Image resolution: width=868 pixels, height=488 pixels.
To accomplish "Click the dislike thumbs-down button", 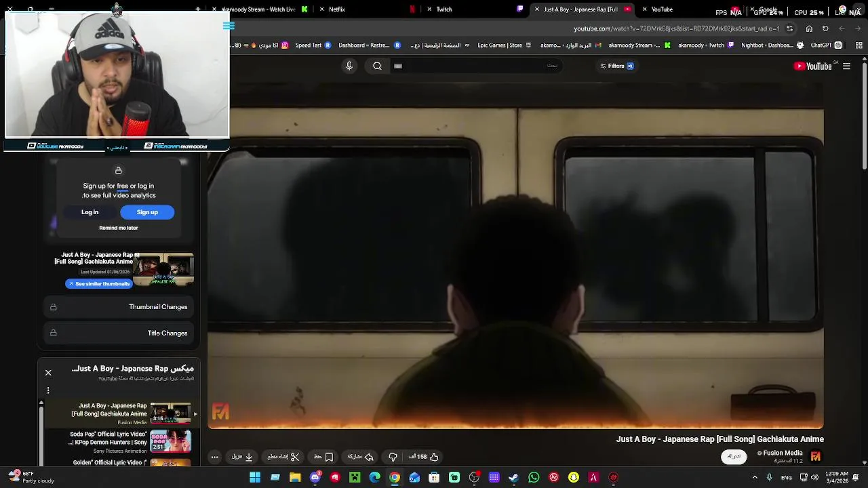I will tap(393, 457).
